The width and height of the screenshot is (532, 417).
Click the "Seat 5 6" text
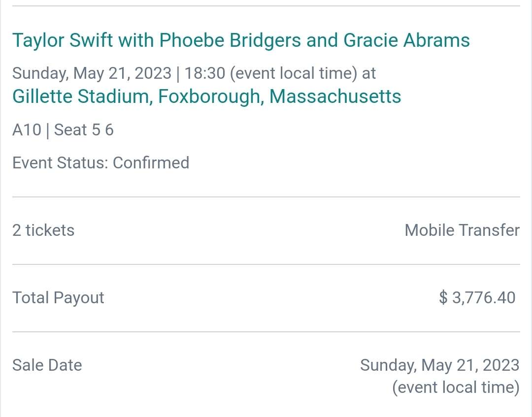pos(84,130)
